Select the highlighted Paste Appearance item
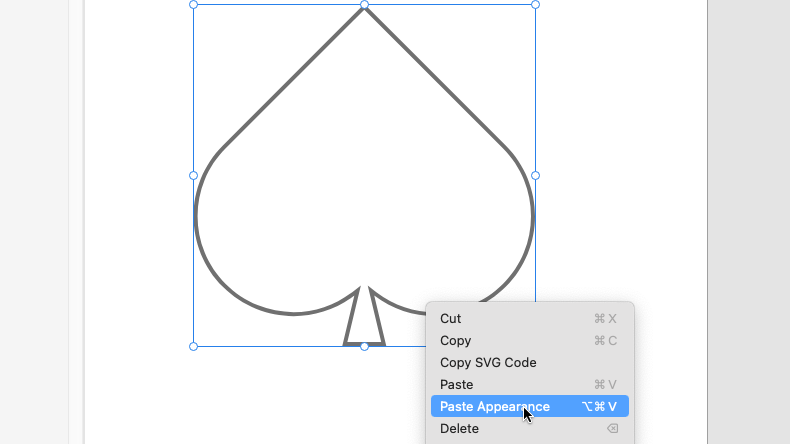 click(495, 407)
